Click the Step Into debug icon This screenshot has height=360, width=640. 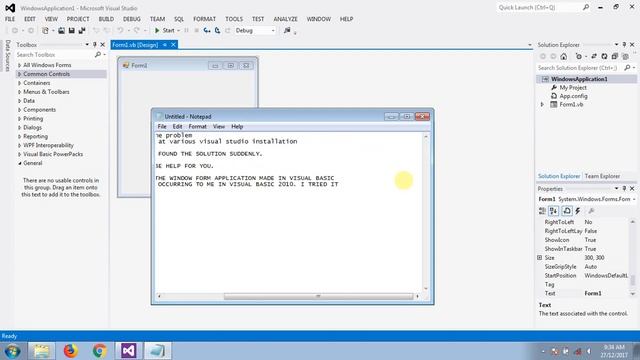coord(207,31)
